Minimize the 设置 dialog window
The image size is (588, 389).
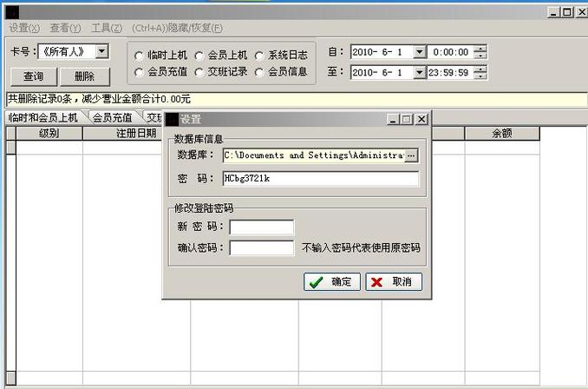(393, 120)
